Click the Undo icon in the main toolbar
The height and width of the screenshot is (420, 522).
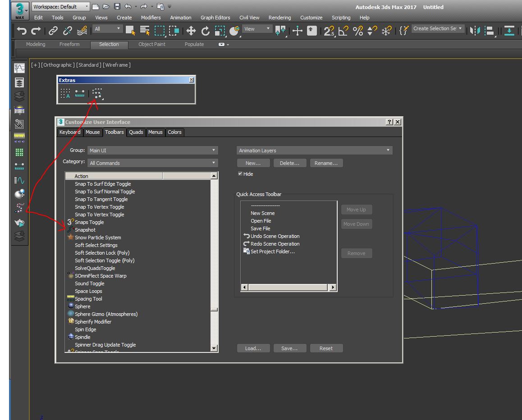(21, 31)
